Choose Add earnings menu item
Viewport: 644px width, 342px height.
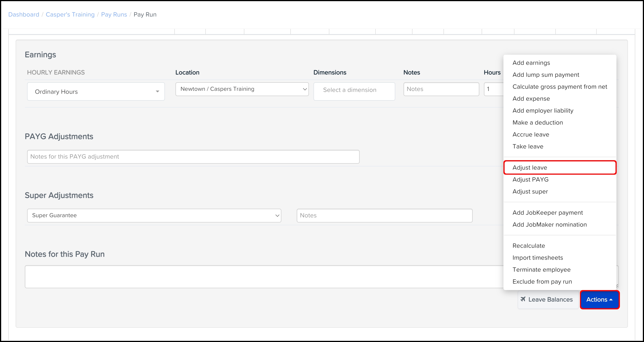531,63
